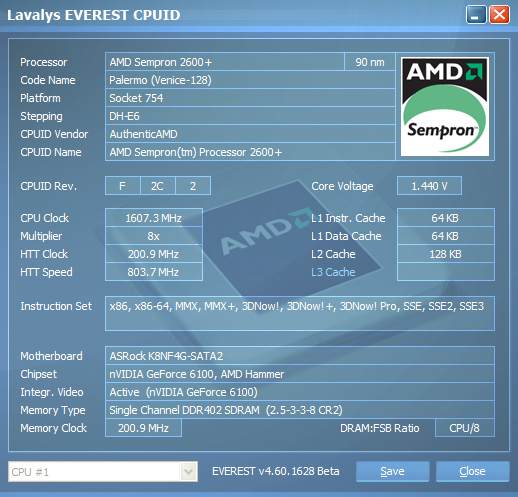
Task: Select the CPU #1 combo box
Action: (103, 471)
